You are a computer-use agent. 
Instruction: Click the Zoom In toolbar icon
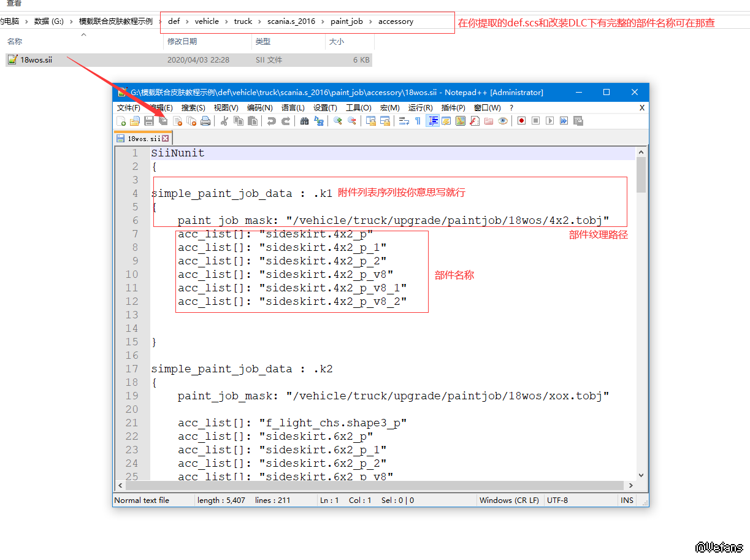[x=337, y=121]
